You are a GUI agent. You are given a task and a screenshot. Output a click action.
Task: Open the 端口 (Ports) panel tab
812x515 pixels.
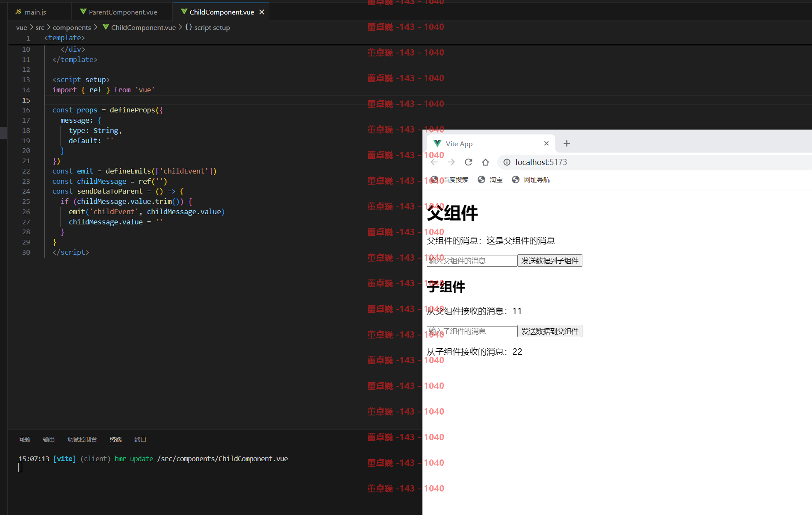(x=140, y=439)
